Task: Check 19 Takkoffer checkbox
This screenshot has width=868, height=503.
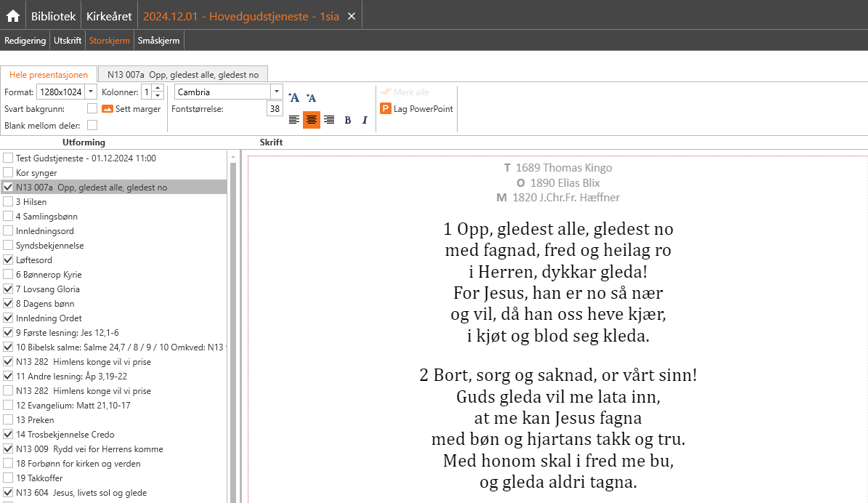Action: [8, 478]
